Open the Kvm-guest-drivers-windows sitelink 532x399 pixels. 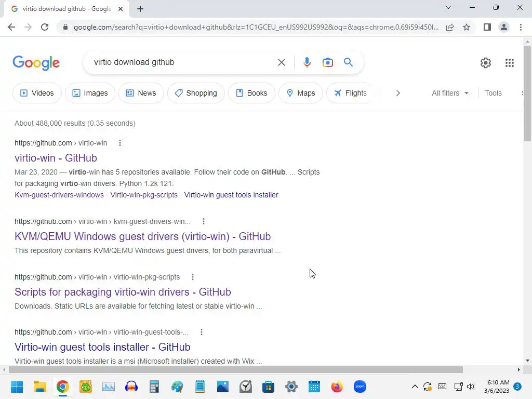[59, 195]
